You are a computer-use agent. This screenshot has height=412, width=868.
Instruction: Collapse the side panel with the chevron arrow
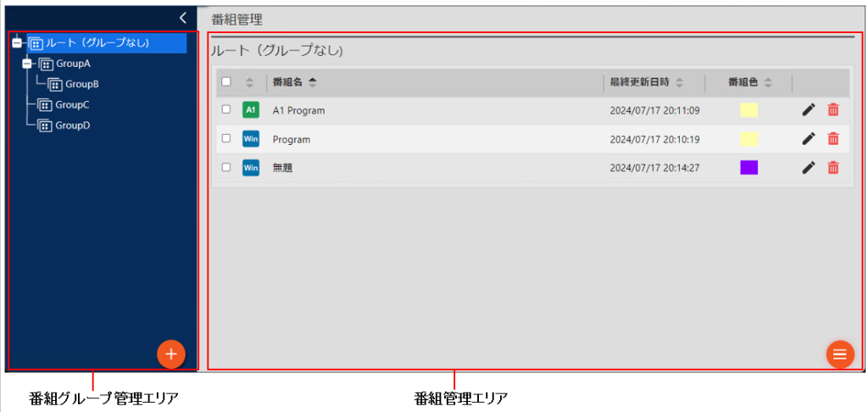pos(183,19)
